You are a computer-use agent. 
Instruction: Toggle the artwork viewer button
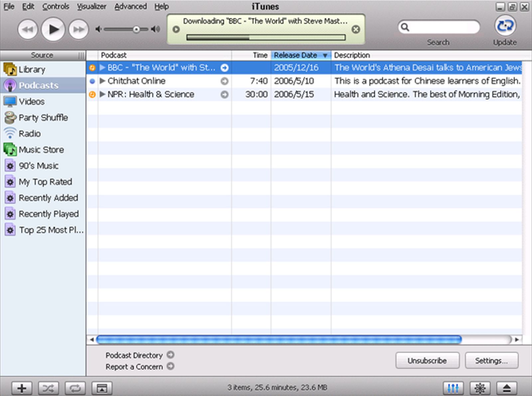[102, 388]
